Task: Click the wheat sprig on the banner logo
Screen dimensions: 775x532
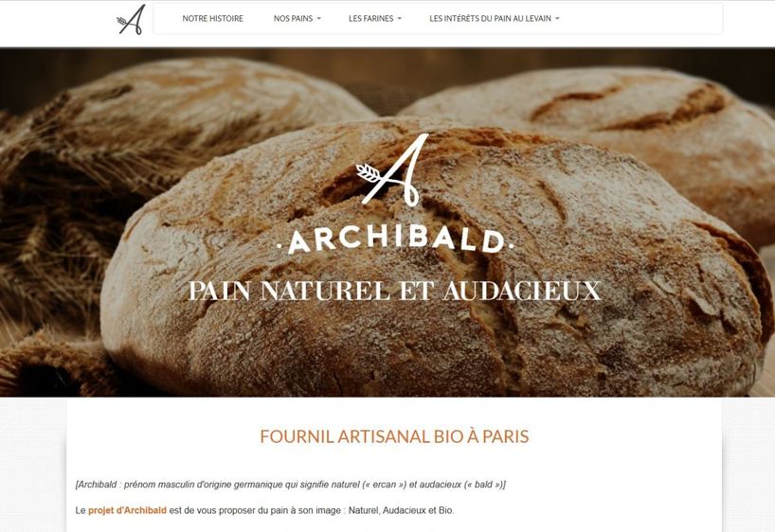Action: point(369,172)
